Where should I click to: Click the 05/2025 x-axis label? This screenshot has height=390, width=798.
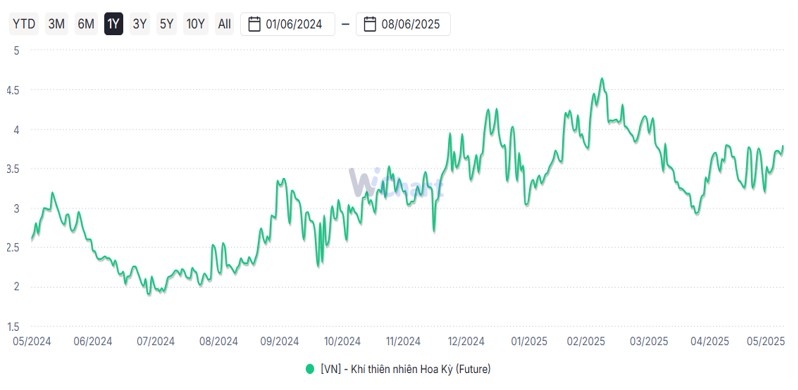765,341
